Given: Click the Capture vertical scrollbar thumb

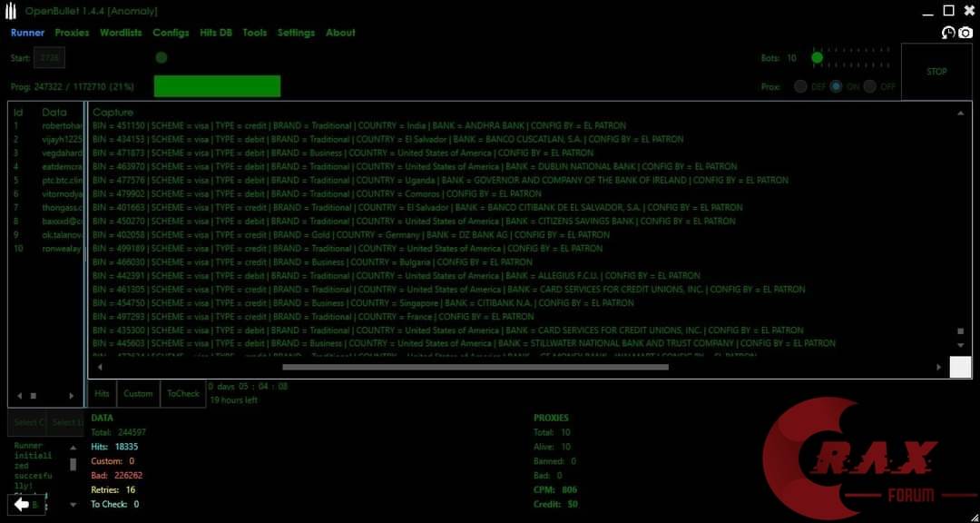Looking at the screenshot, I should click(961, 331).
